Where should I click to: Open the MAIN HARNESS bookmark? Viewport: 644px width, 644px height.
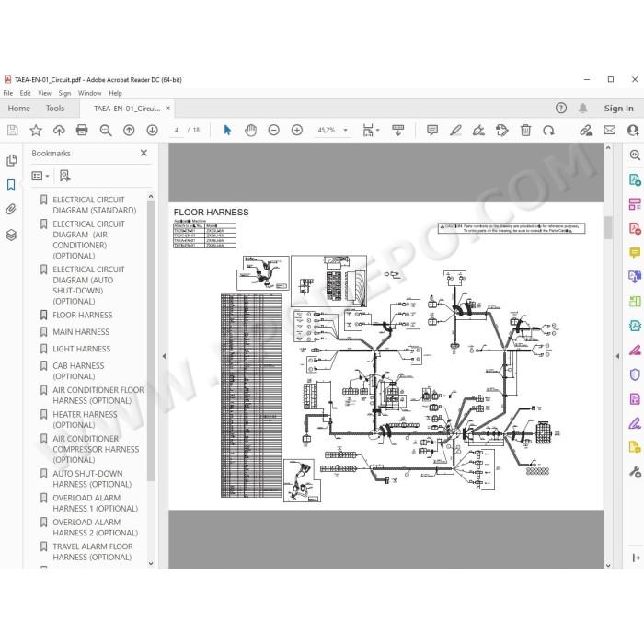(81, 332)
